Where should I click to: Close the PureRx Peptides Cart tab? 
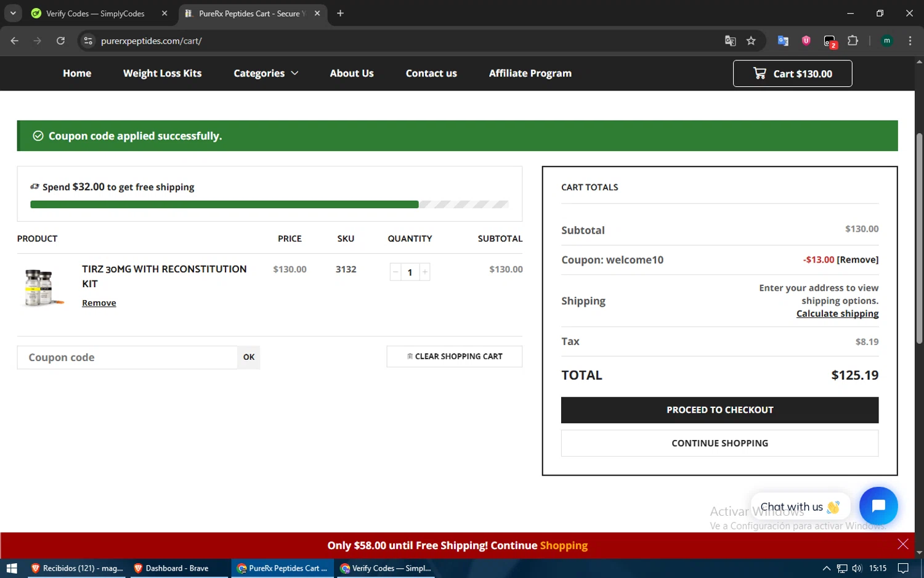tap(317, 13)
